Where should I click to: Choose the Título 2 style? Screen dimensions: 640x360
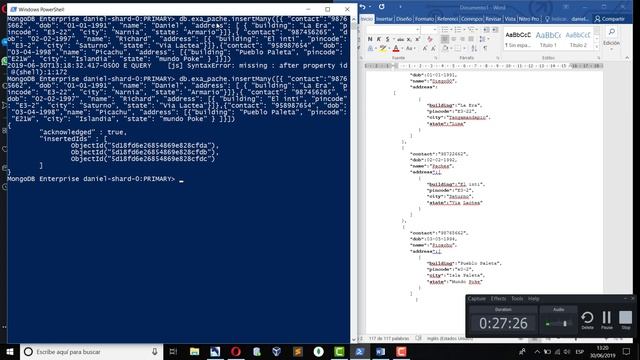578,39
